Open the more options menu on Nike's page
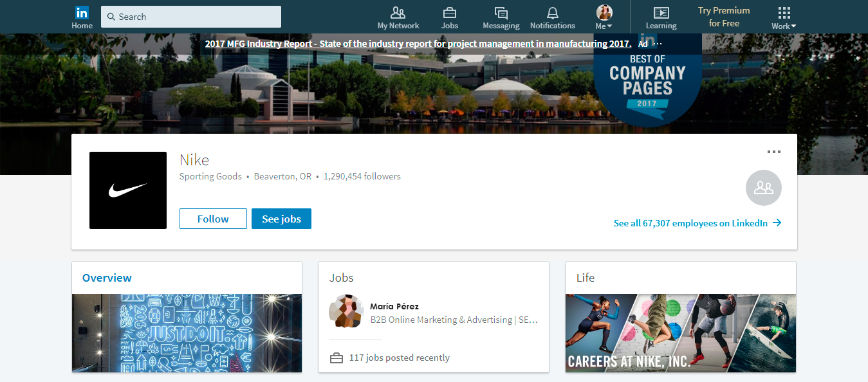This screenshot has height=382, width=868. tap(774, 152)
